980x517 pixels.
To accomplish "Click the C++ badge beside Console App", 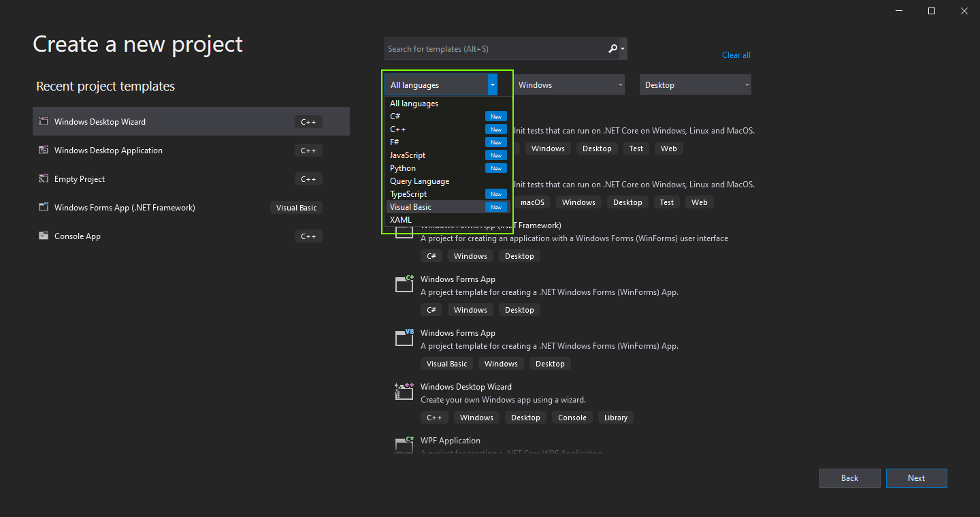I will click(x=308, y=236).
